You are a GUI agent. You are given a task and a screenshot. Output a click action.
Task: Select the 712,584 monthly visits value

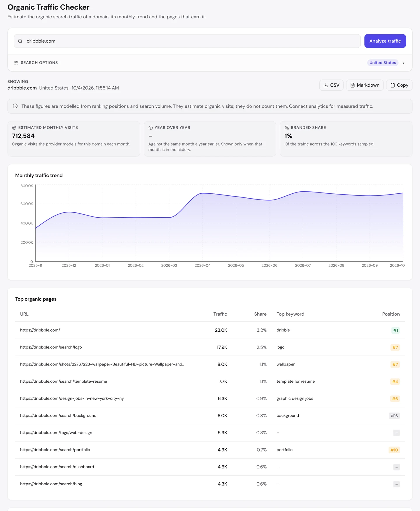23,136
